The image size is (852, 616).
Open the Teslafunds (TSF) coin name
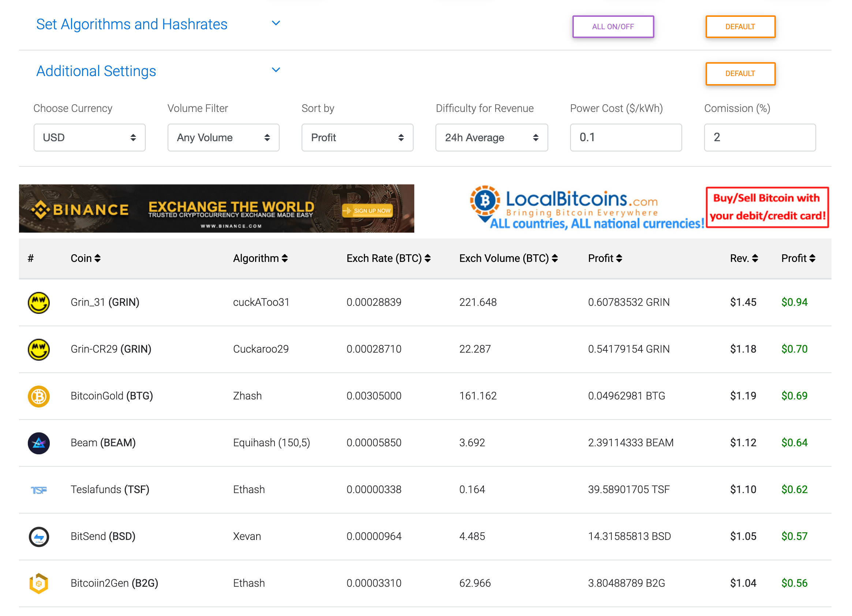[110, 490]
